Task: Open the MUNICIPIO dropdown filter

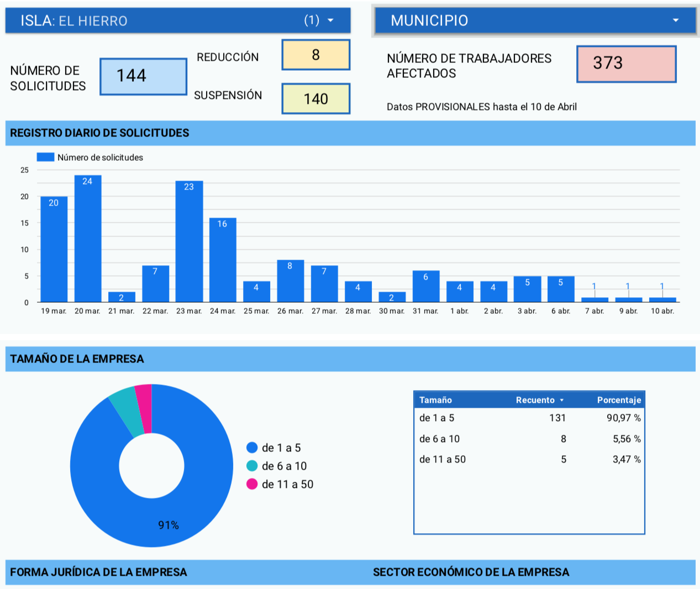Action: point(535,20)
